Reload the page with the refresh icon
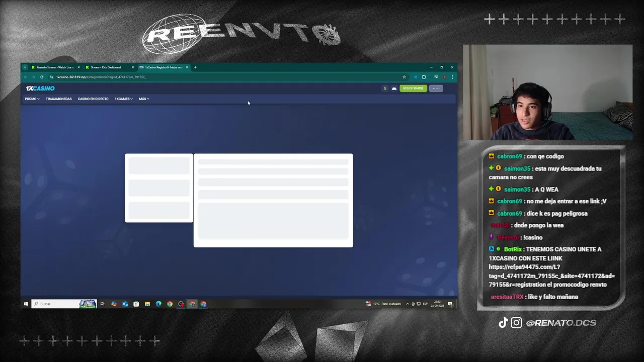Viewport: 644px width, 362px height. 42,77
